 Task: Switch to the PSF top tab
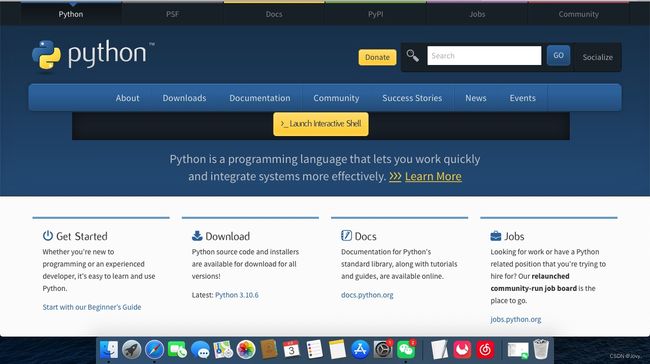pos(172,14)
